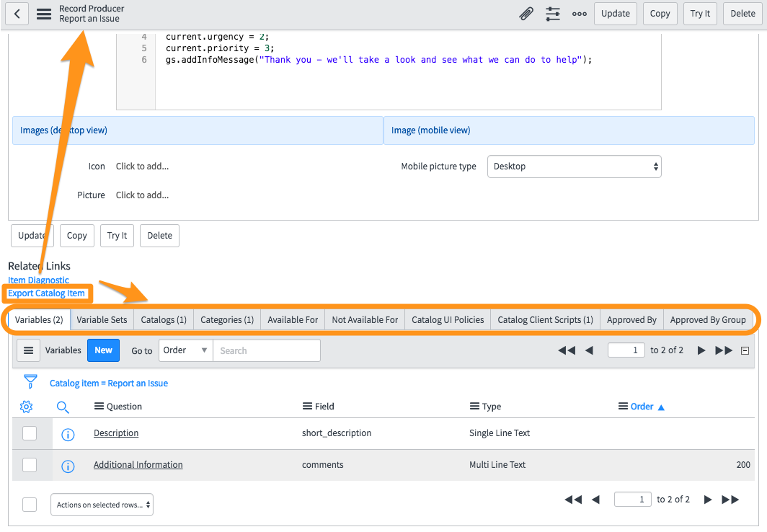Open personalize form settings sliders icon
The image size is (767, 532).
(553, 14)
